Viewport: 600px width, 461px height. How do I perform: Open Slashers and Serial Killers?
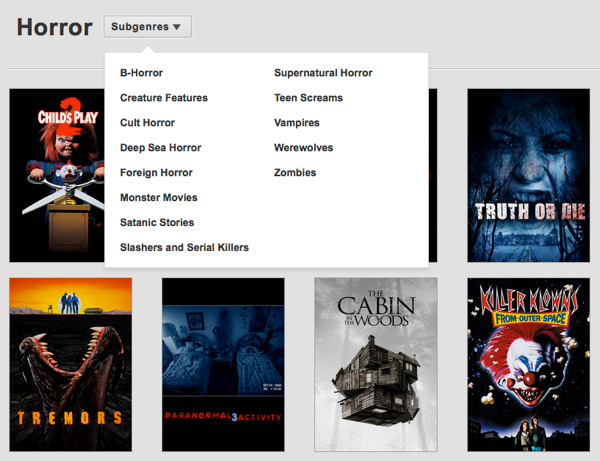point(184,248)
